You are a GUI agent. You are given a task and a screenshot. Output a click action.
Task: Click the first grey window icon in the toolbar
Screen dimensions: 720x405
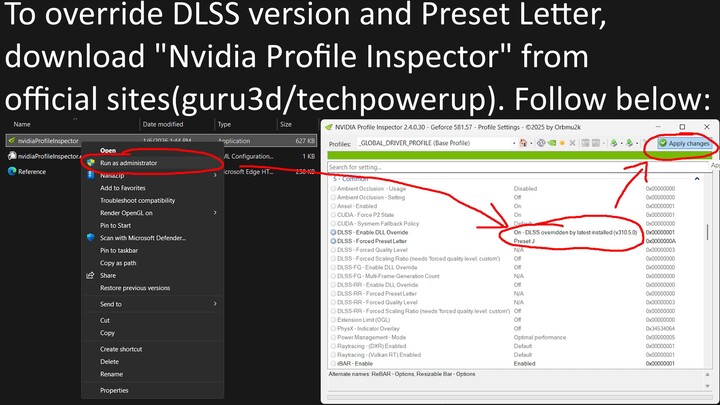coord(585,143)
